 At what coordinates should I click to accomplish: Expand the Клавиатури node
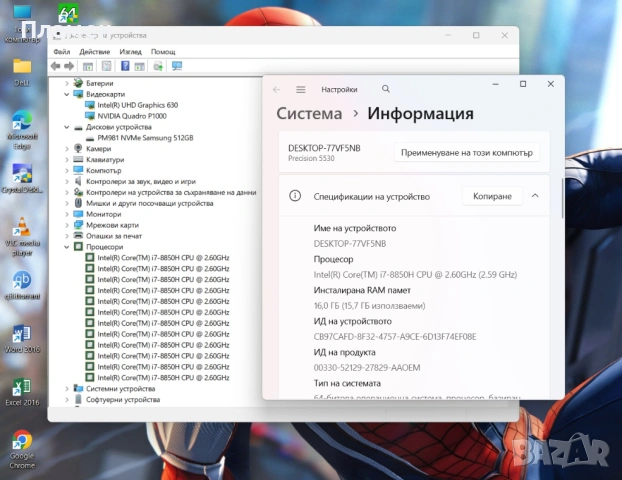coord(67,159)
